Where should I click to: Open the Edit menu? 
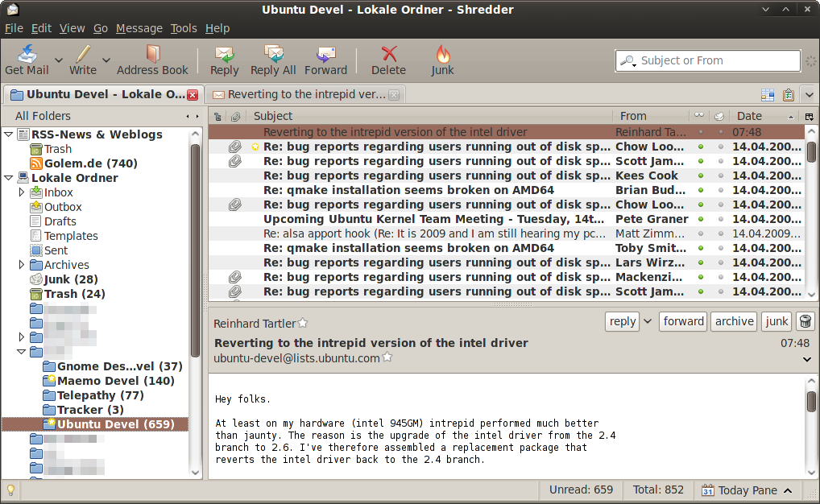[x=41, y=28]
